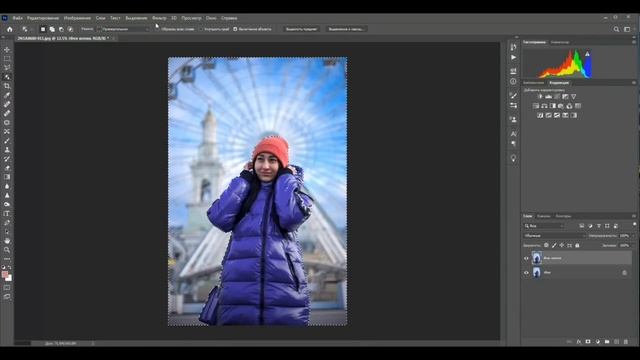The height and width of the screenshot is (360, 640).
Task: Add an Invert adjustment
Action: (540, 116)
